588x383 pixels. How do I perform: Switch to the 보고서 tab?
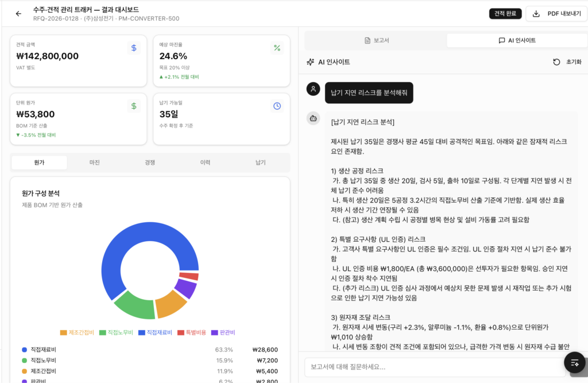[377, 41]
